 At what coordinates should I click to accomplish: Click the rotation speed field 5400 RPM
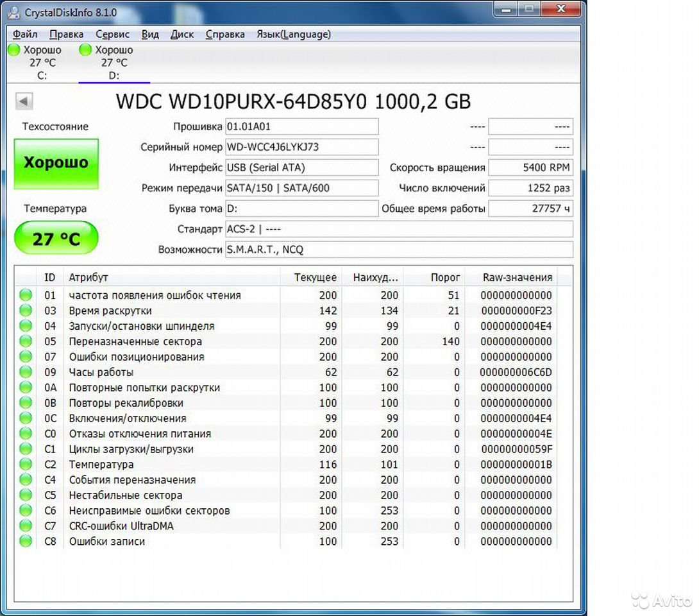530,167
